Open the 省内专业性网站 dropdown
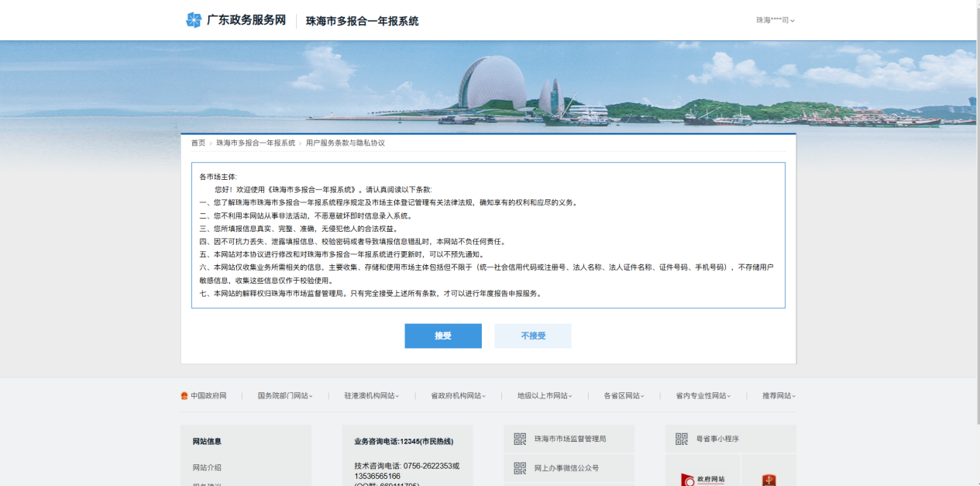The height and width of the screenshot is (486, 980). tap(703, 396)
